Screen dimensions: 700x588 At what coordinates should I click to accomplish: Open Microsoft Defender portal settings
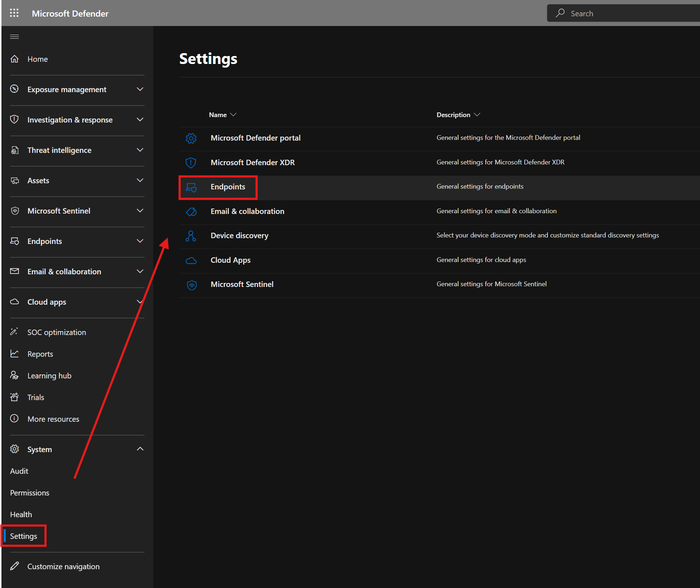coord(439,139)
